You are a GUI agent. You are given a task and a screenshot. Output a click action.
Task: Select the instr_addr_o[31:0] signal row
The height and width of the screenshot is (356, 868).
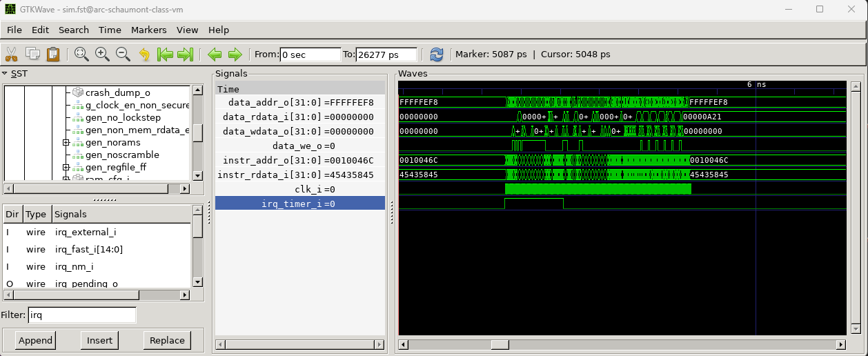300,160
